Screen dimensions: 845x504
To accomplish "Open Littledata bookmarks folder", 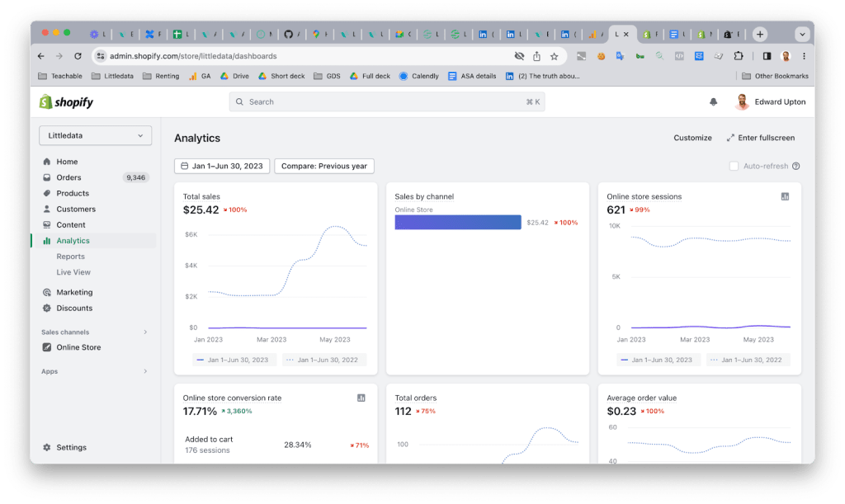I will point(112,77).
